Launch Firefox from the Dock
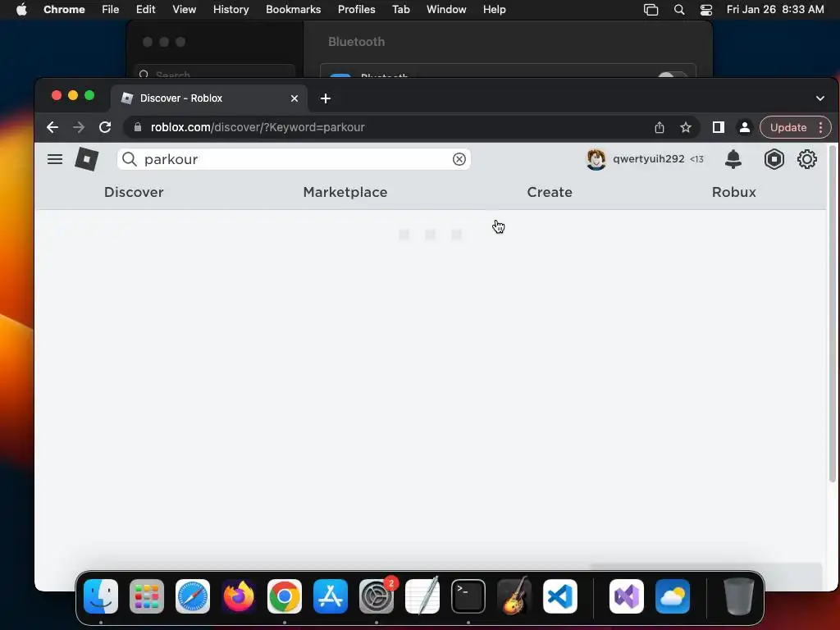The height and width of the screenshot is (630, 840). tap(239, 596)
